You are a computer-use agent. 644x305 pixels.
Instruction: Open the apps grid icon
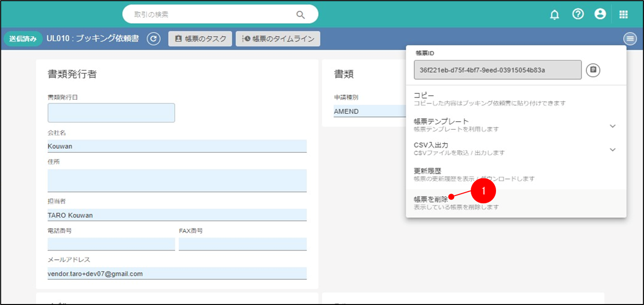tap(624, 15)
